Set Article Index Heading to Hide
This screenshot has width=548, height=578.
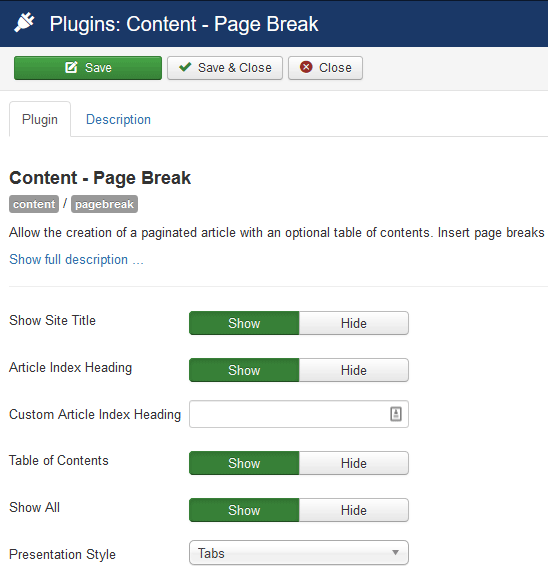354,370
